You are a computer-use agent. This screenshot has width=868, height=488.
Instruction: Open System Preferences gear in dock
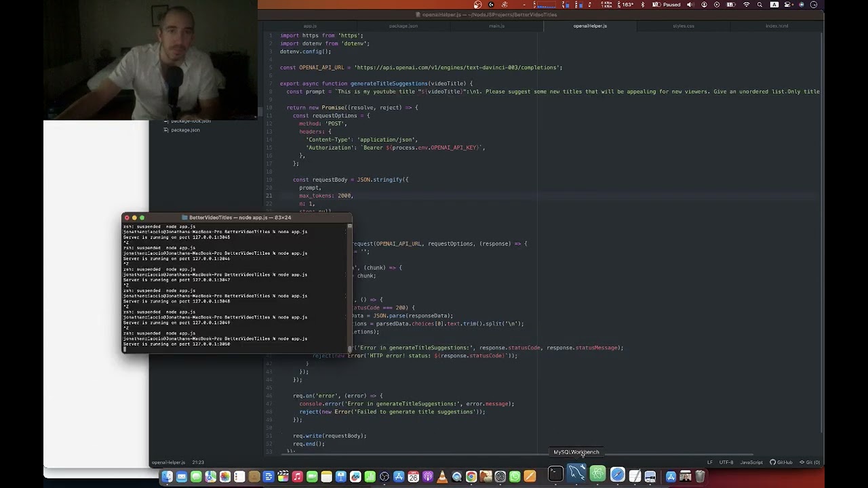tap(500, 476)
